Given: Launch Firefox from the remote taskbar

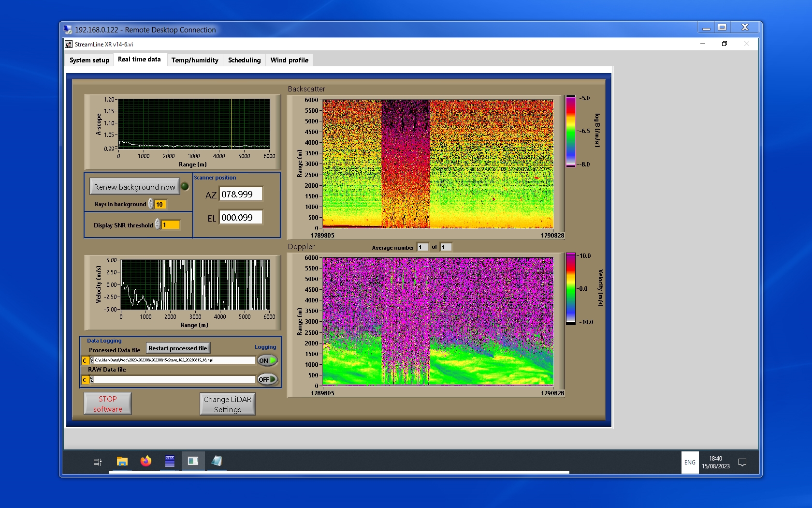Looking at the screenshot, I should coord(145,462).
